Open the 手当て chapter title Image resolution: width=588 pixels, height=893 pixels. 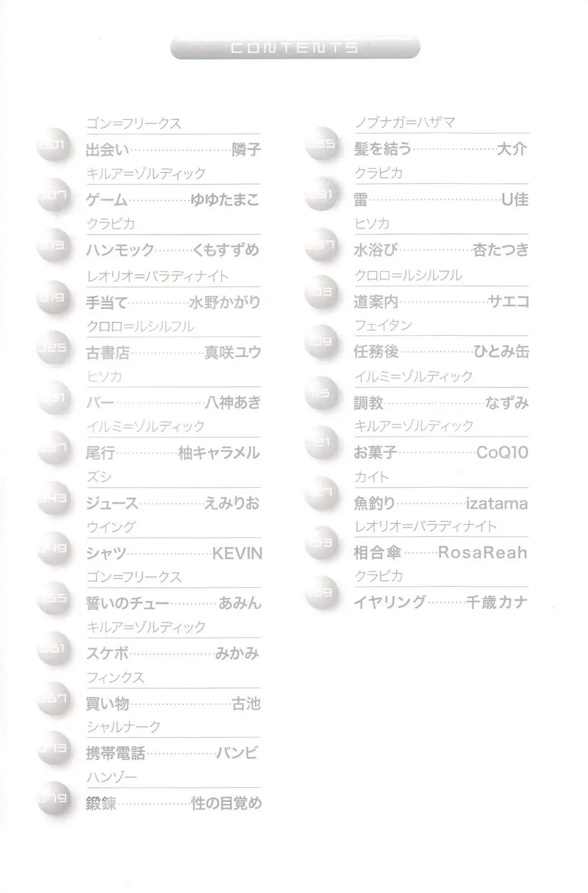tap(106, 302)
